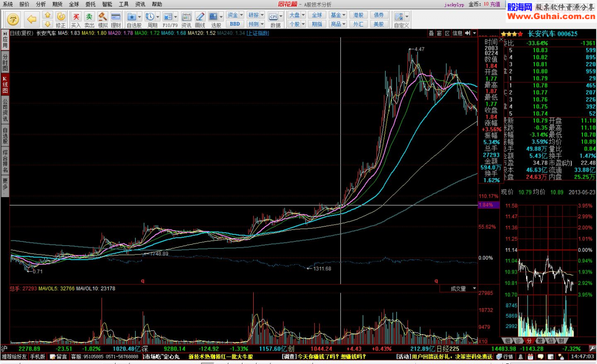Click the 卖出 sell icon

coord(89,20)
